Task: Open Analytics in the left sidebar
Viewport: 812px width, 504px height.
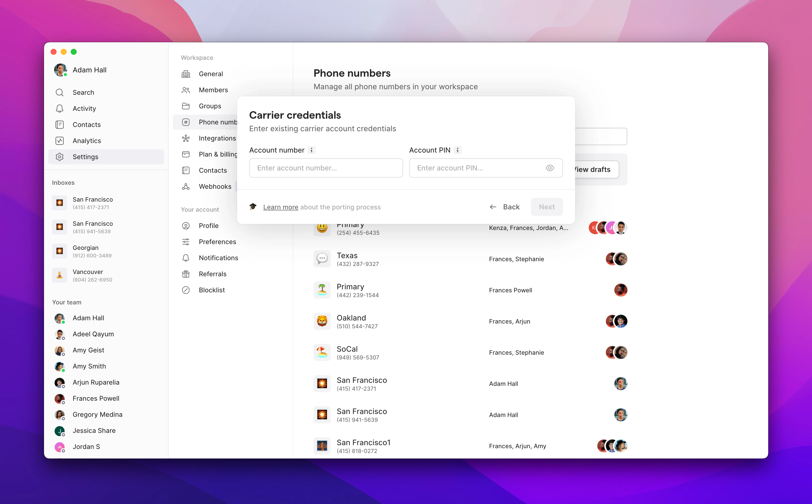Action: coord(87,141)
